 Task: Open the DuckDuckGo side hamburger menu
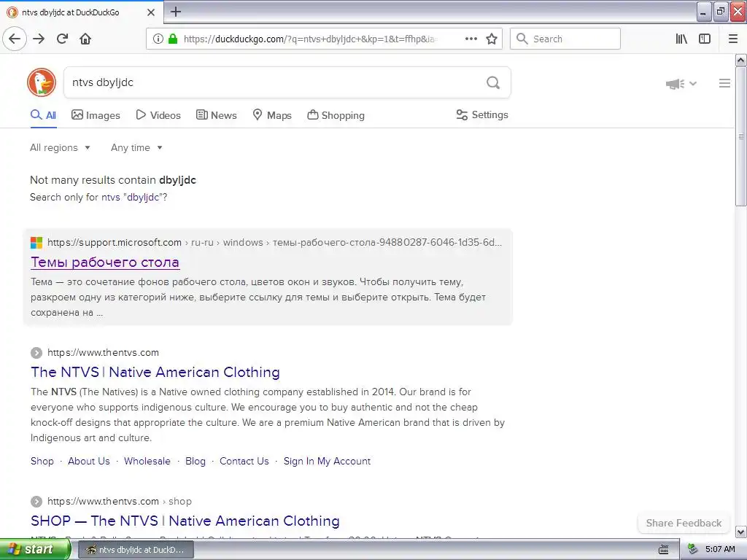(x=724, y=83)
